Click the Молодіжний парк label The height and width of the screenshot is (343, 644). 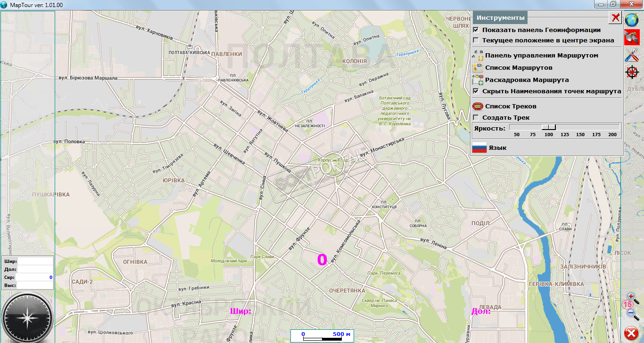(229, 260)
